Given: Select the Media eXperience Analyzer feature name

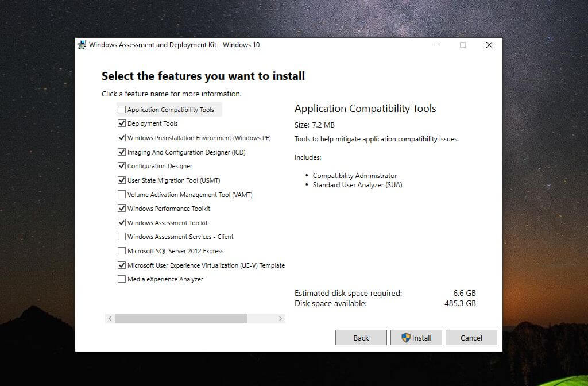Looking at the screenshot, I should coord(165,279).
